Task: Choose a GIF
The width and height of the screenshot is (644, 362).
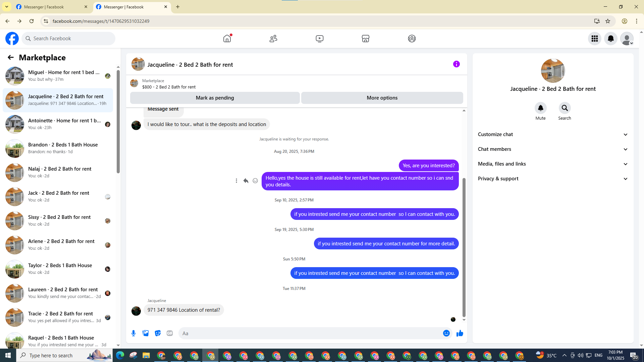Action: tap(170, 333)
